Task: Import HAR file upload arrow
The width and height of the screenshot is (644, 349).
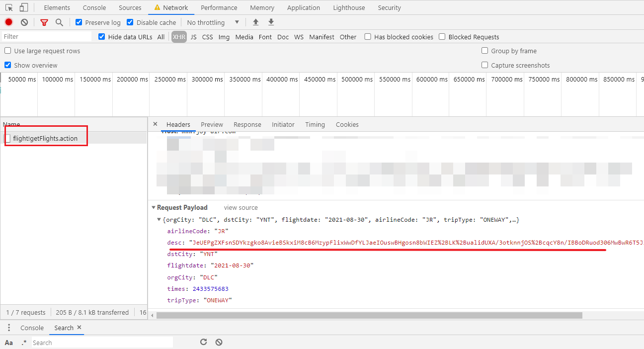Action: click(x=256, y=22)
